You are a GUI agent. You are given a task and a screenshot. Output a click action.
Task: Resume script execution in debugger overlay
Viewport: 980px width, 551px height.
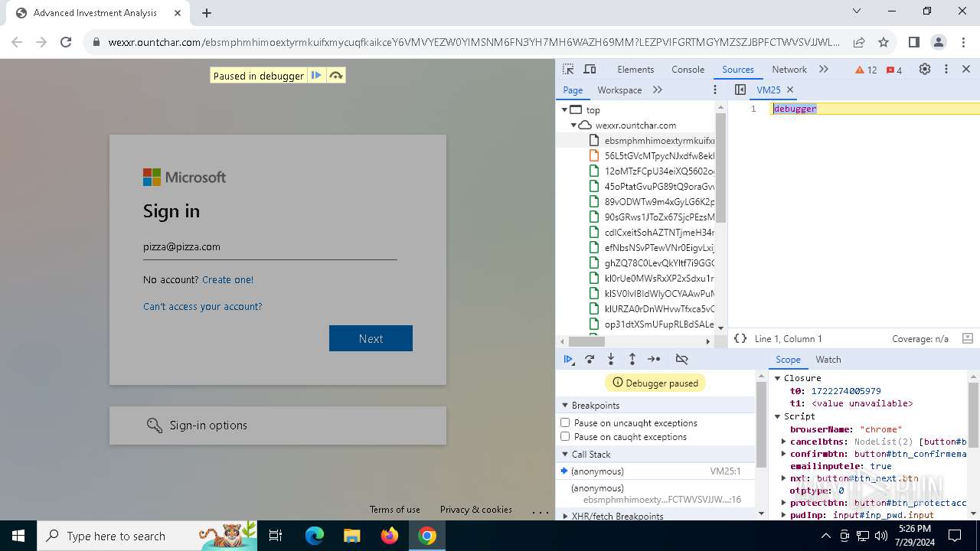click(x=316, y=75)
